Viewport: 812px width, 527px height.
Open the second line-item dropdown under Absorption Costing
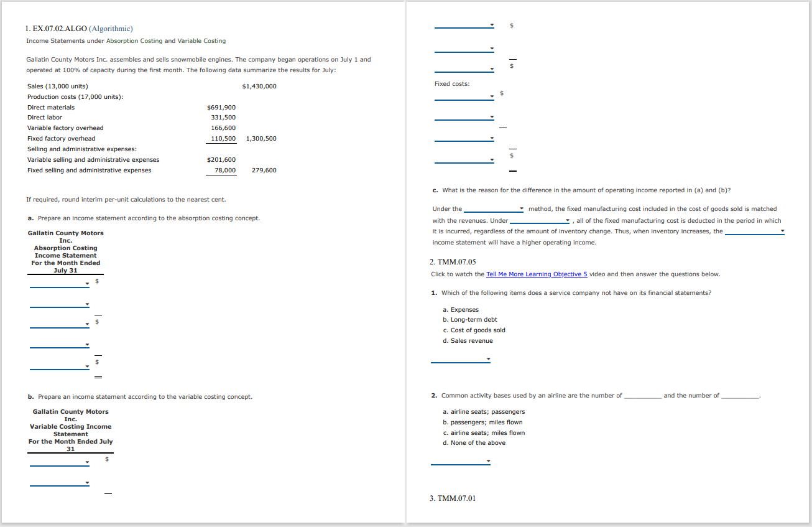[x=59, y=303]
